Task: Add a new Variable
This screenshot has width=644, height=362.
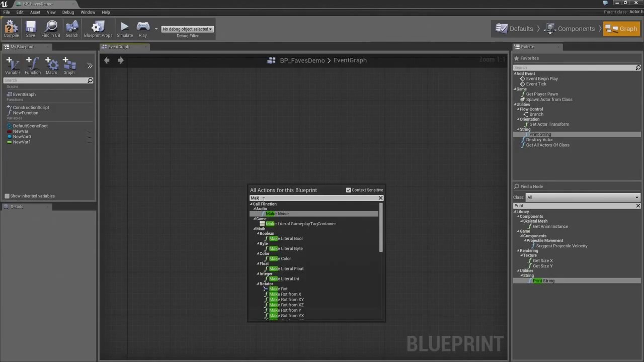Action: pos(13,65)
